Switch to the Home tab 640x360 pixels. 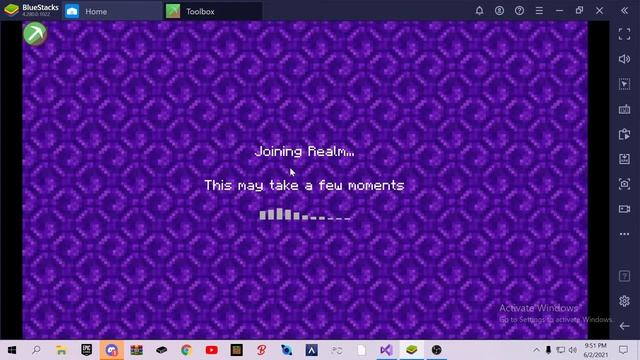coord(111,11)
